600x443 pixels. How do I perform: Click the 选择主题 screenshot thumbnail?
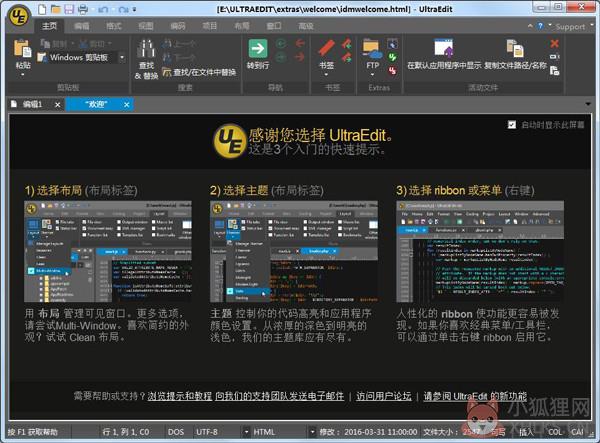294,252
